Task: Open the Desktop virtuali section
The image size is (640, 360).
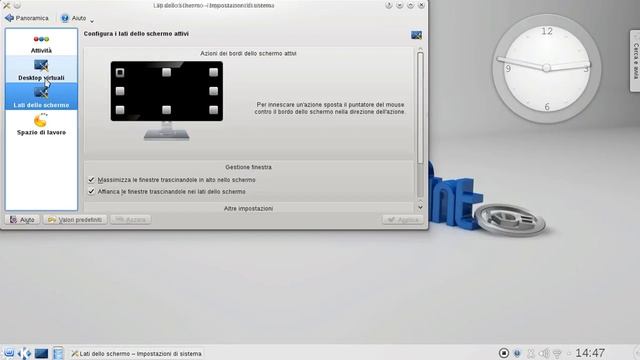Action: point(41,70)
